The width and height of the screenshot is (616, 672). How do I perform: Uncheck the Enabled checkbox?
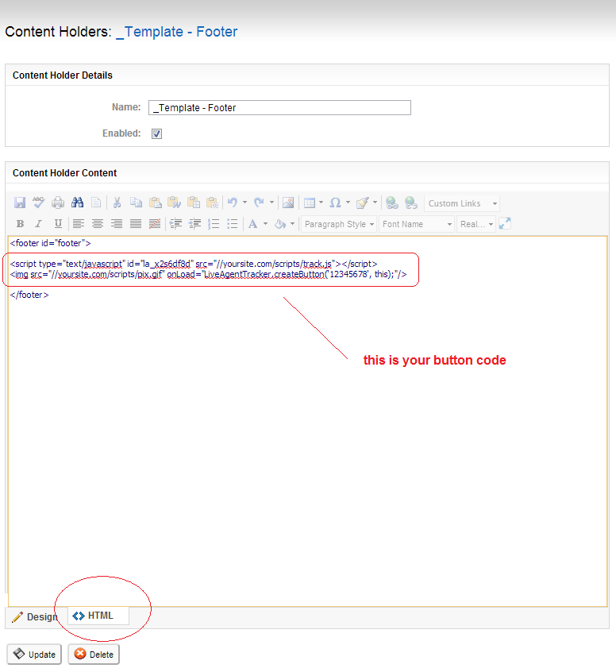coord(156,133)
